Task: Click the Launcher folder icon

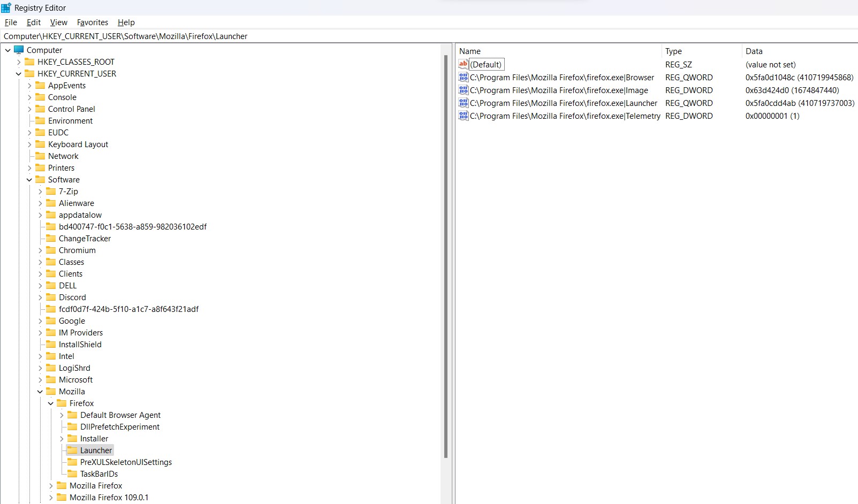Action: (72, 450)
